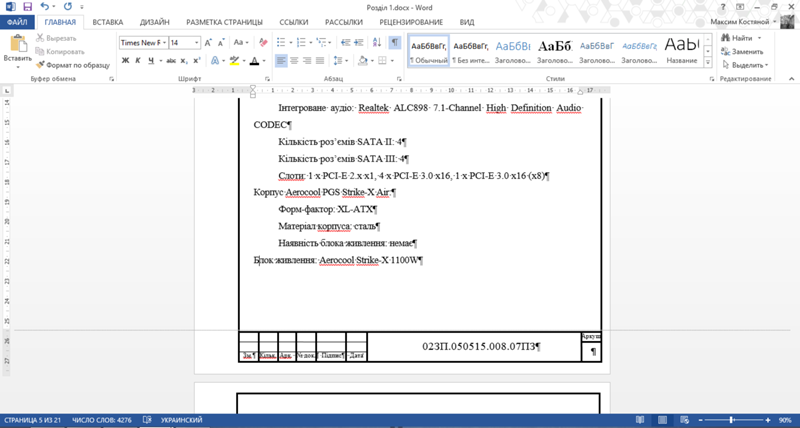Apply the Обычный style
800x428 pixels.
pos(429,51)
